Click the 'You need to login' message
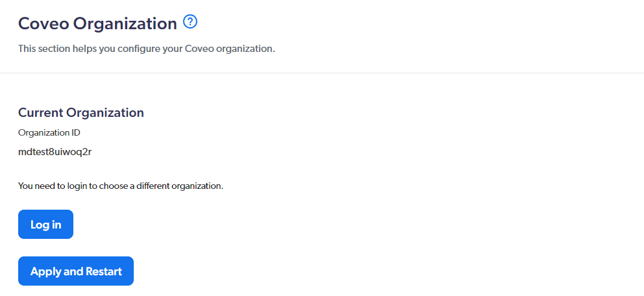Image resolution: width=644 pixels, height=296 pixels. tap(121, 186)
